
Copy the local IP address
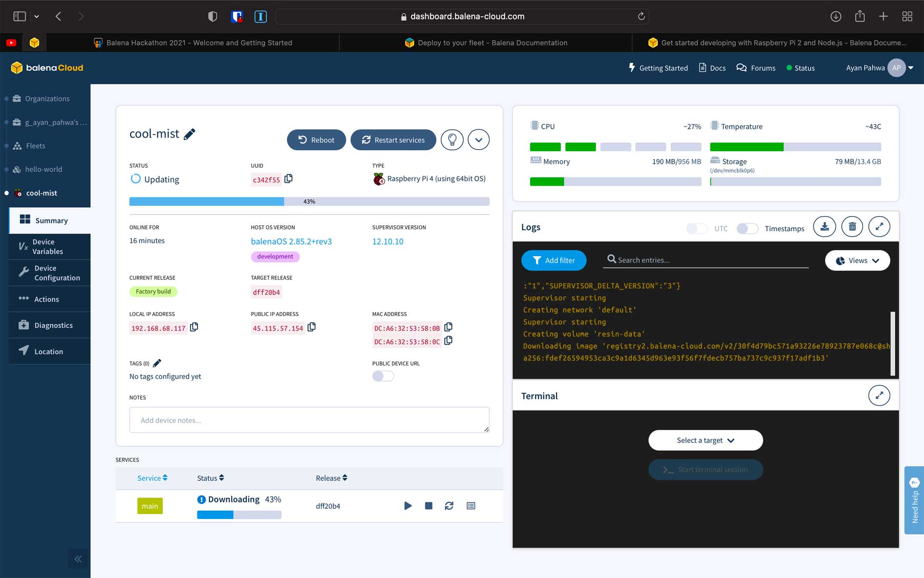pyautogui.click(x=194, y=327)
